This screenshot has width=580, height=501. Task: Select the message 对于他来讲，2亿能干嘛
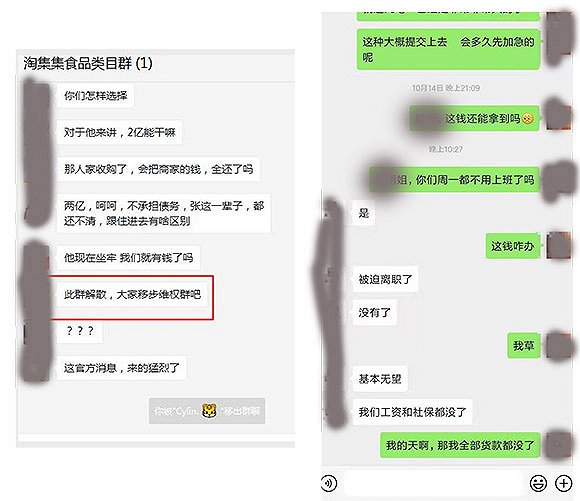click(119, 132)
